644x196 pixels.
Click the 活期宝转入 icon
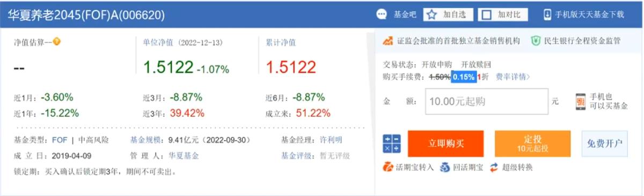387,168
